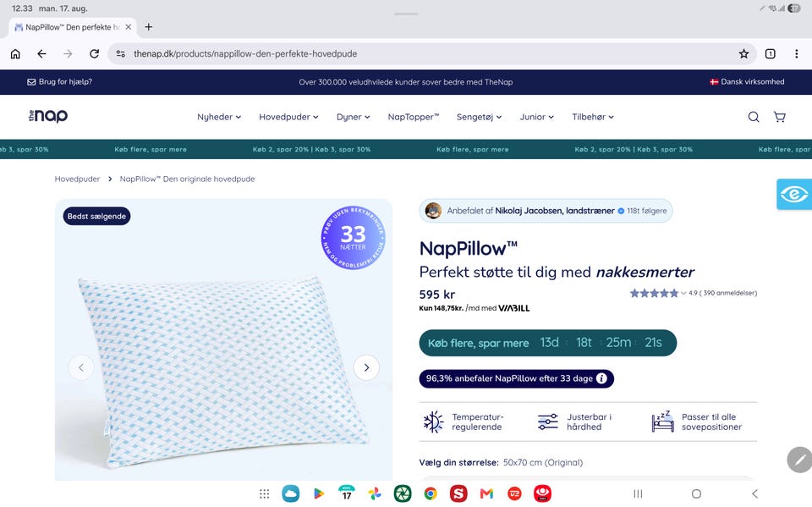The image size is (812, 507).
Task: Open the app drawer grid icon
Action: click(x=264, y=493)
